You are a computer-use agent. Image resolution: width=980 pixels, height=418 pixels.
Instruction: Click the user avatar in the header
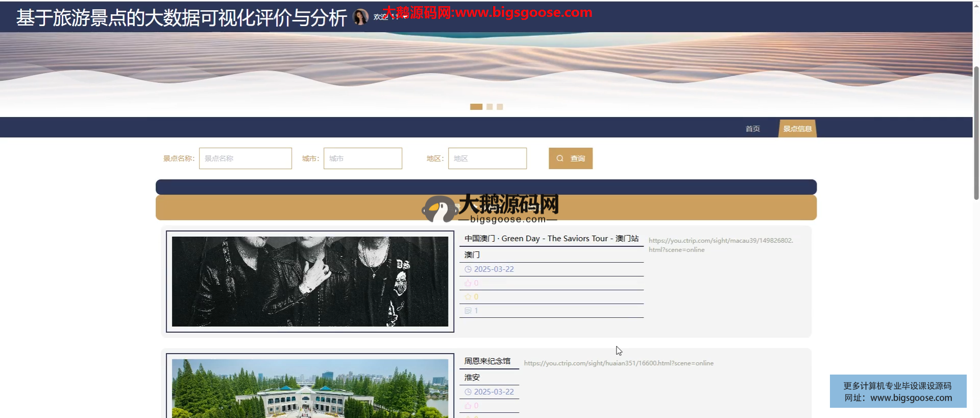click(361, 17)
